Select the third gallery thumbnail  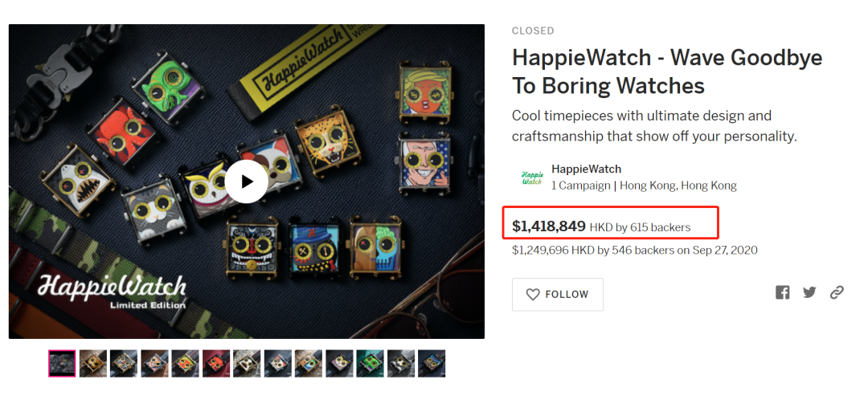coord(124,363)
